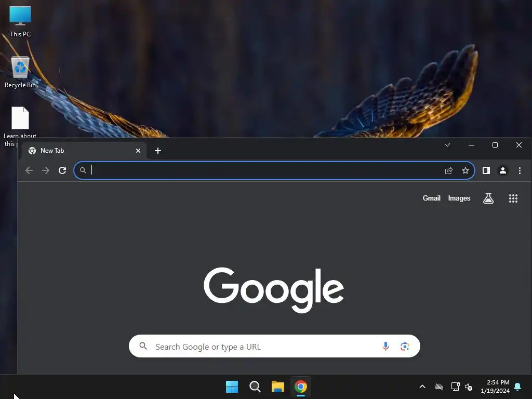Select the New Tab tab

(x=84, y=151)
